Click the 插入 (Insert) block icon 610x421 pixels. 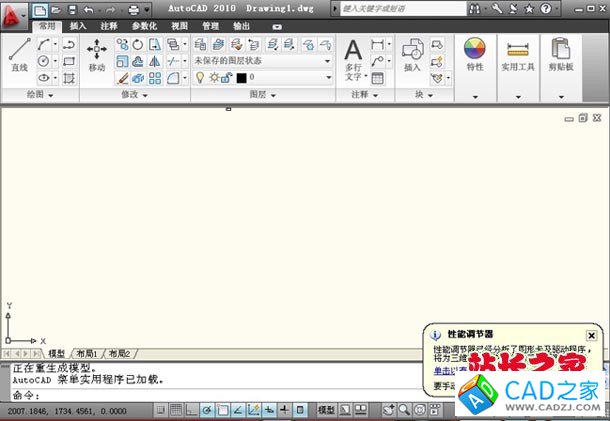pos(412,55)
